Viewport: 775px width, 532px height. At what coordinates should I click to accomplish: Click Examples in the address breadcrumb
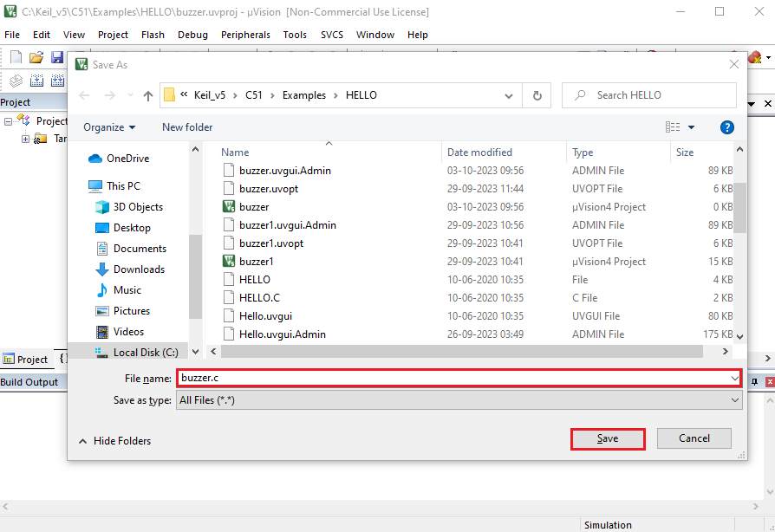point(304,95)
